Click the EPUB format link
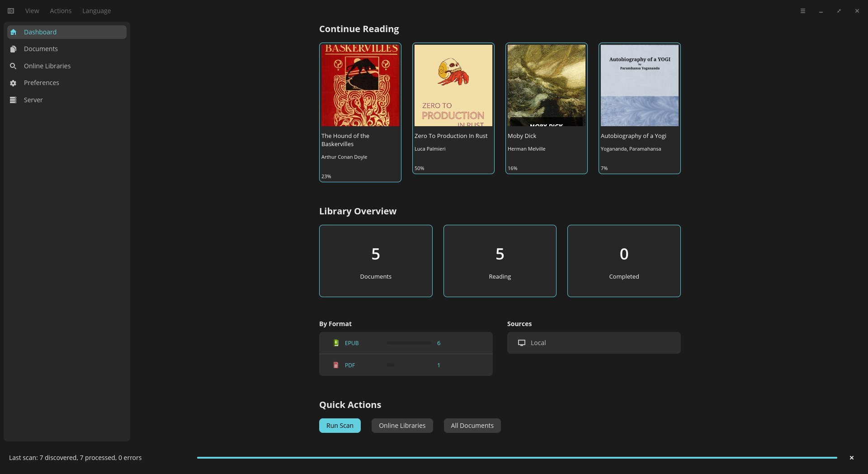The image size is (868, 474). click(x=352, y=343)
